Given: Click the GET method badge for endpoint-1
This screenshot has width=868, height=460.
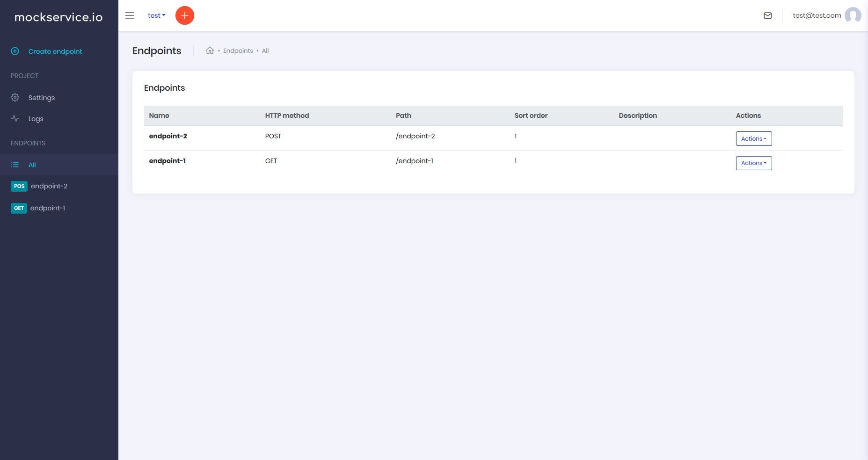Looking at the screenshot, I should (19, 208).
